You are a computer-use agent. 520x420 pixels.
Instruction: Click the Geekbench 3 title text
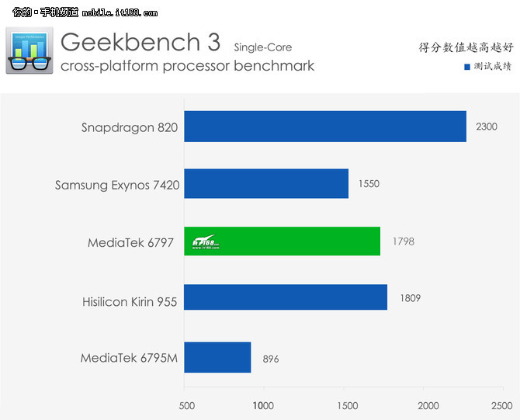pos(140,40)
